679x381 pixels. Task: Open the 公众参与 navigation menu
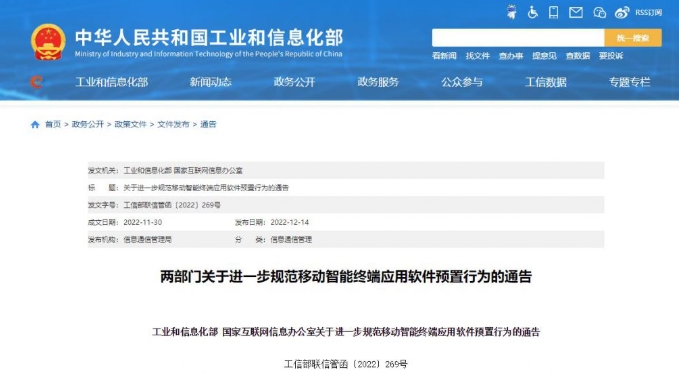pos(462,82)
